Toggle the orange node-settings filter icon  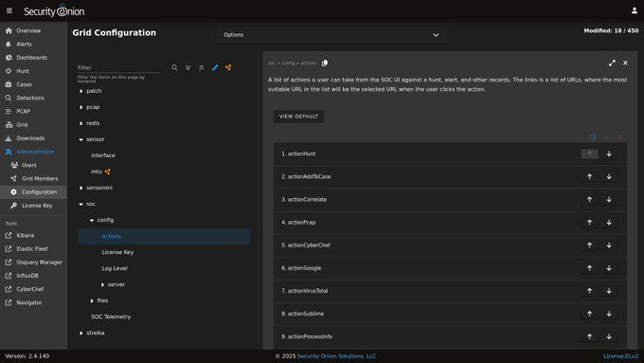[228, 67]
